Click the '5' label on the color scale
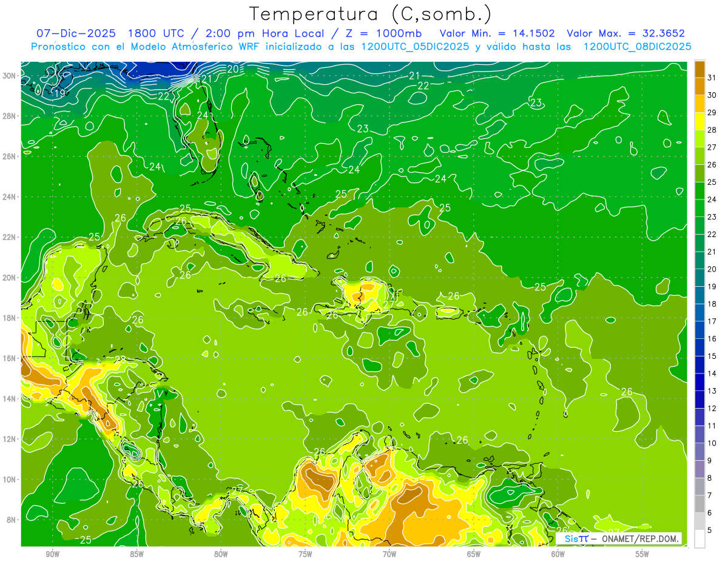Screen dimensions: 728x562 click(x=710, y=530)
